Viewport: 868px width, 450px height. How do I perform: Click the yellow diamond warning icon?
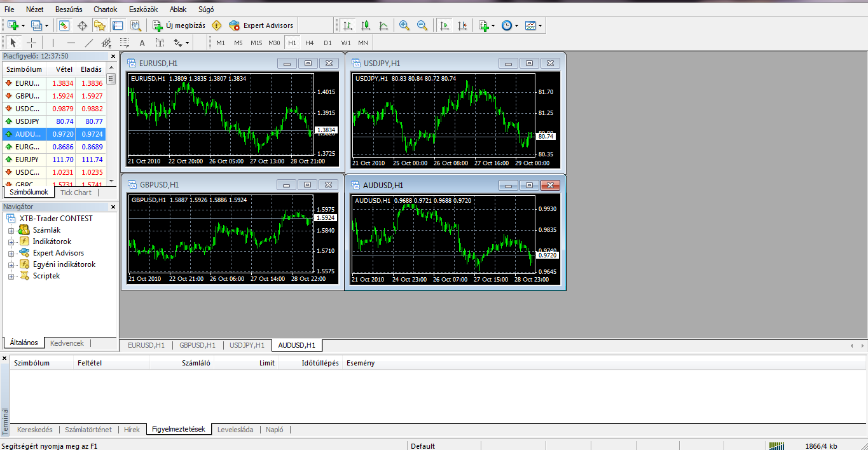point(217,25)
